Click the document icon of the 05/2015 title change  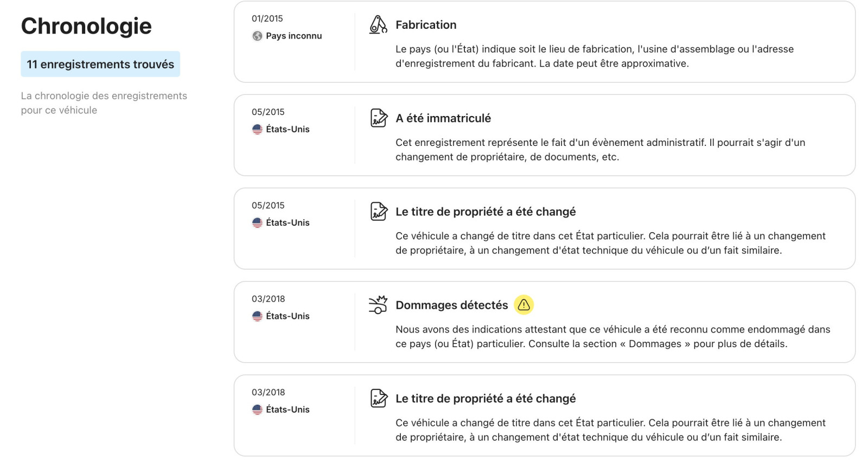379,211
